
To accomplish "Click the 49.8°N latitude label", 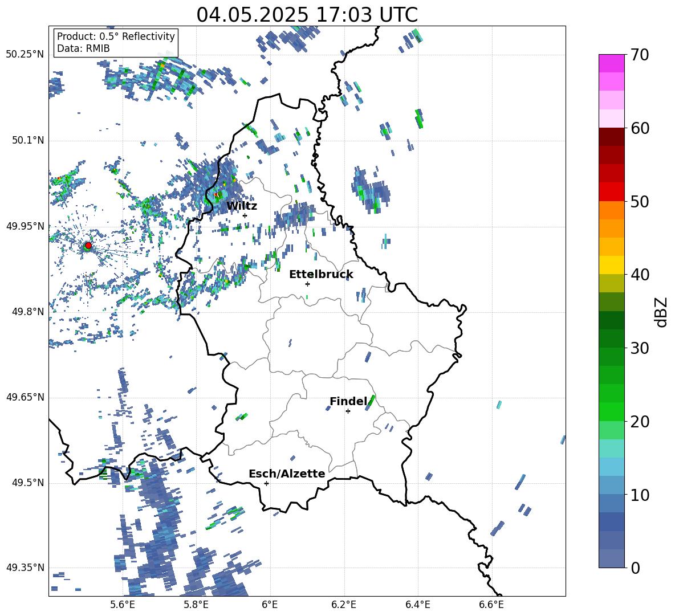I will click(x=28, y=312).
